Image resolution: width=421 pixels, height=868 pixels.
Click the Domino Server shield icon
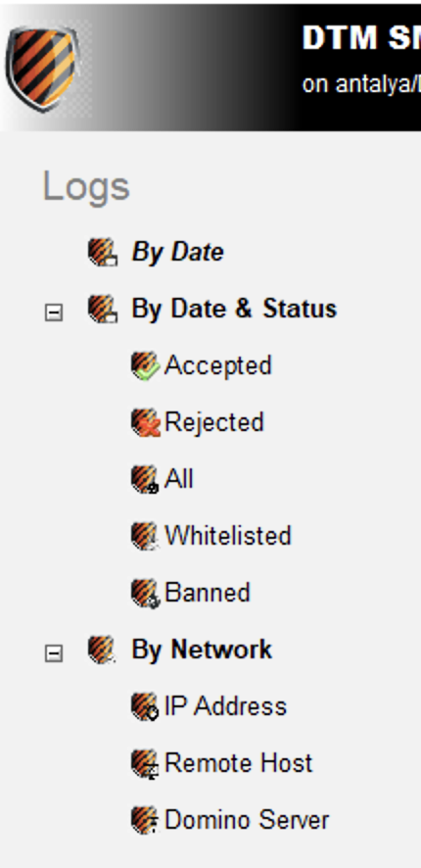(x=146, y=820)
